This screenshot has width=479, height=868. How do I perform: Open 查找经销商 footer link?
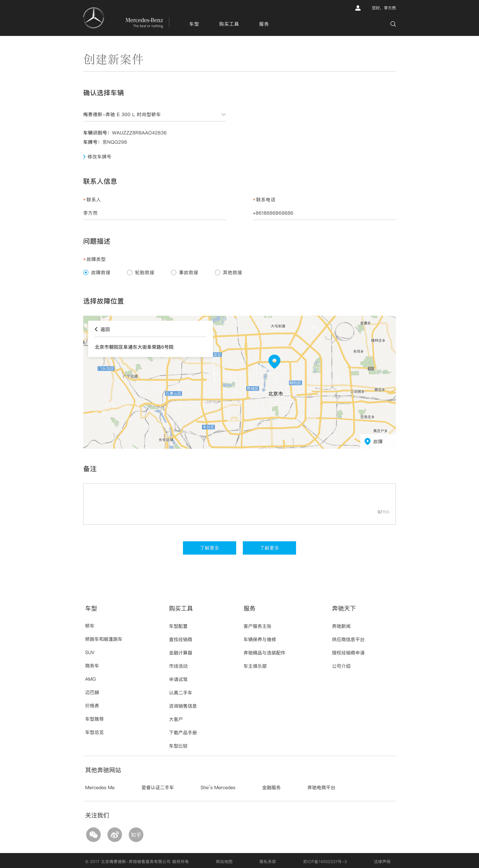pos(181,639)
